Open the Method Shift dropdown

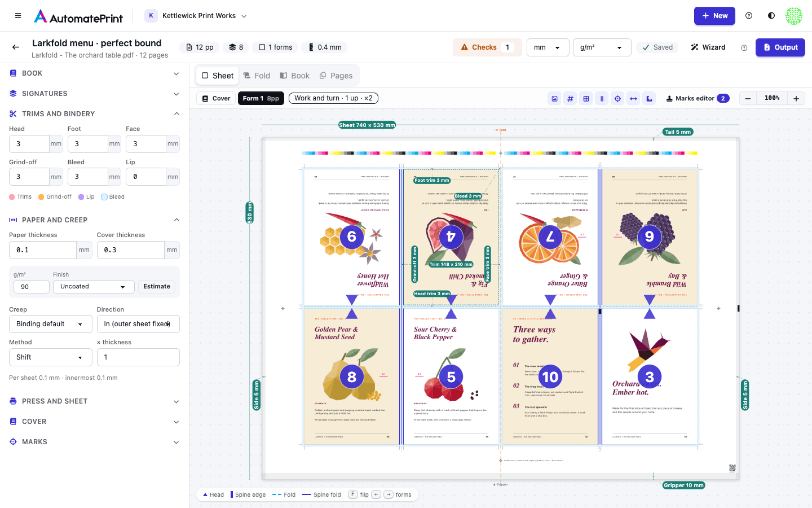click(x=50, y=357)
